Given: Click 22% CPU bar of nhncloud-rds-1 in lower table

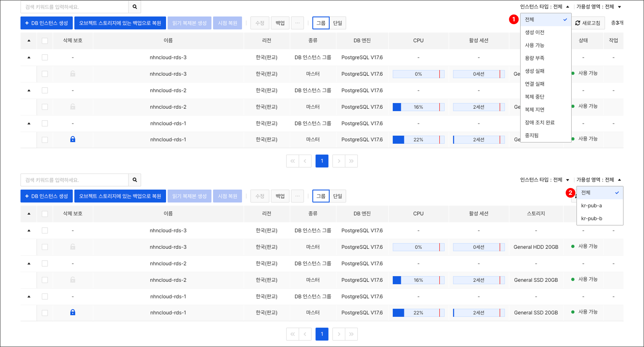Looking at the screenshot, I should pos(418,313).
